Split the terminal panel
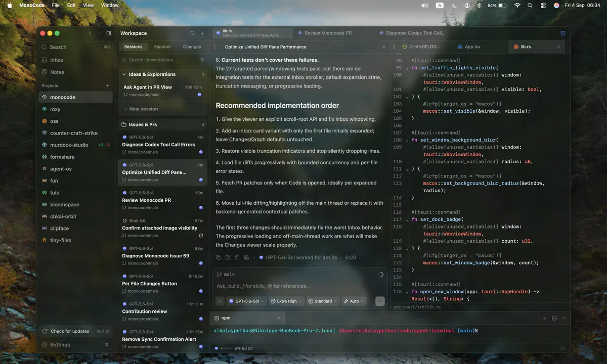607x364 pixels. (554, 318)
